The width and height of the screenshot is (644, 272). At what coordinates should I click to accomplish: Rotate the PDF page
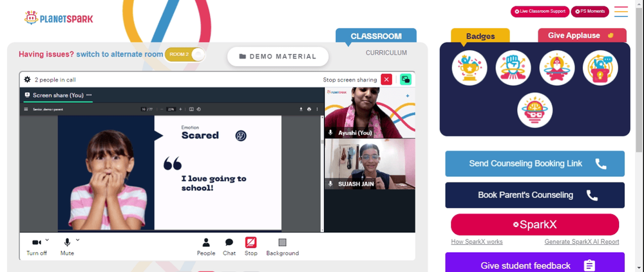click(x=198, y=109)
